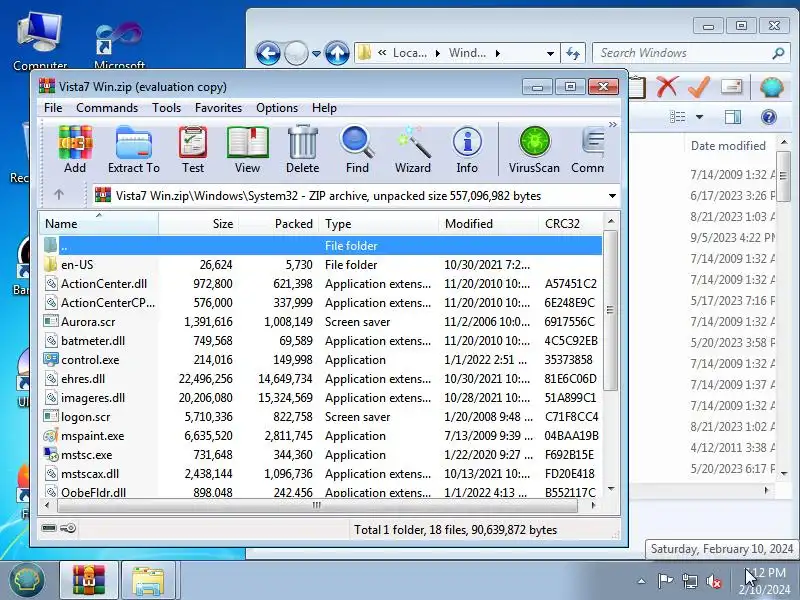Toggle the preview pane in Explorer
800x600 pixels.
click(x=733, y=117)
